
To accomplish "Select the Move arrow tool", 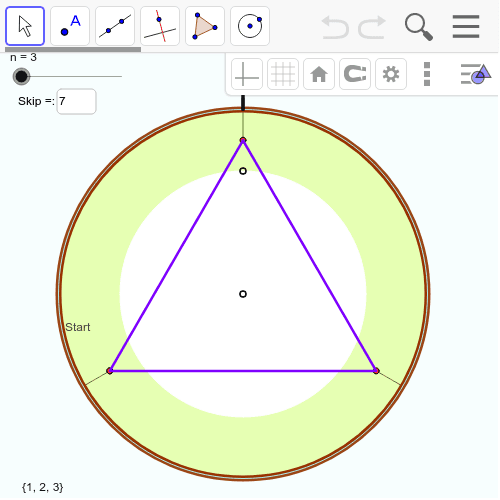I will pyautogui.click(x=25, y=26).
